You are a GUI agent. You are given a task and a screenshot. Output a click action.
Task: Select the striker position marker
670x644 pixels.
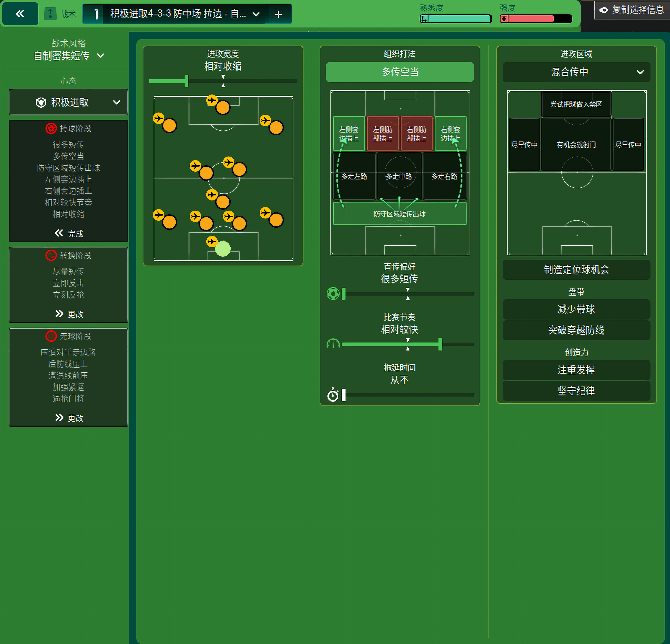222,107
